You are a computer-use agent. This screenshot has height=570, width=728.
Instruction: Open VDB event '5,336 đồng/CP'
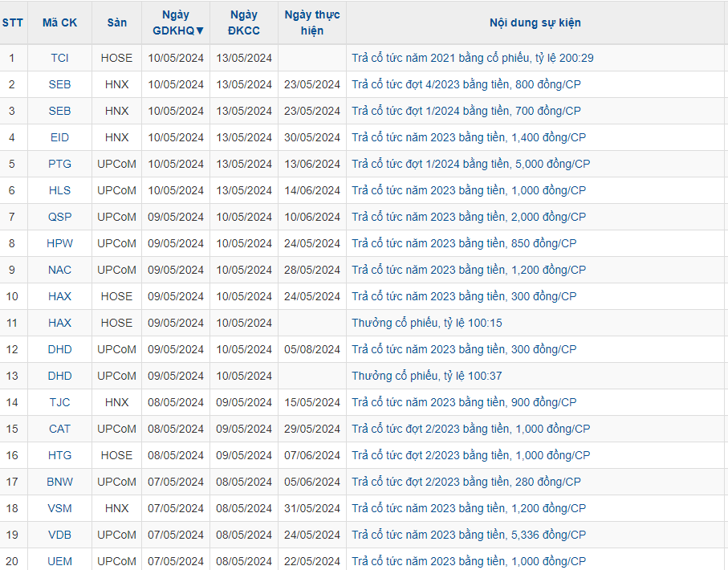[x=469, y=535]
